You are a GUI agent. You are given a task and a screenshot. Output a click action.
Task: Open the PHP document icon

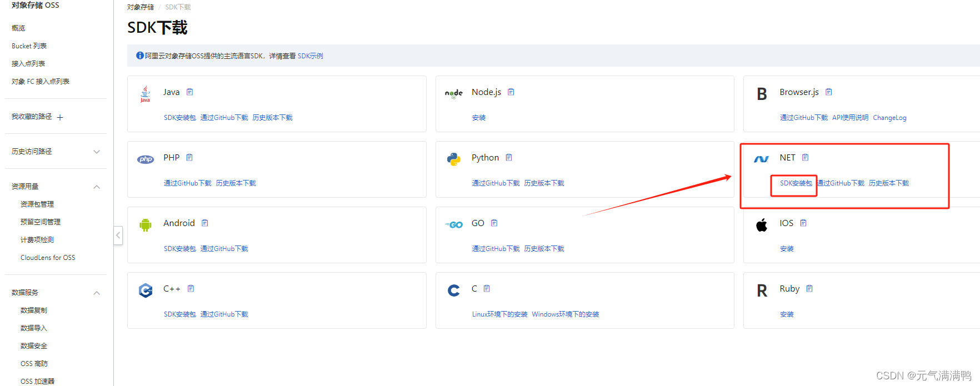(189, 158)
